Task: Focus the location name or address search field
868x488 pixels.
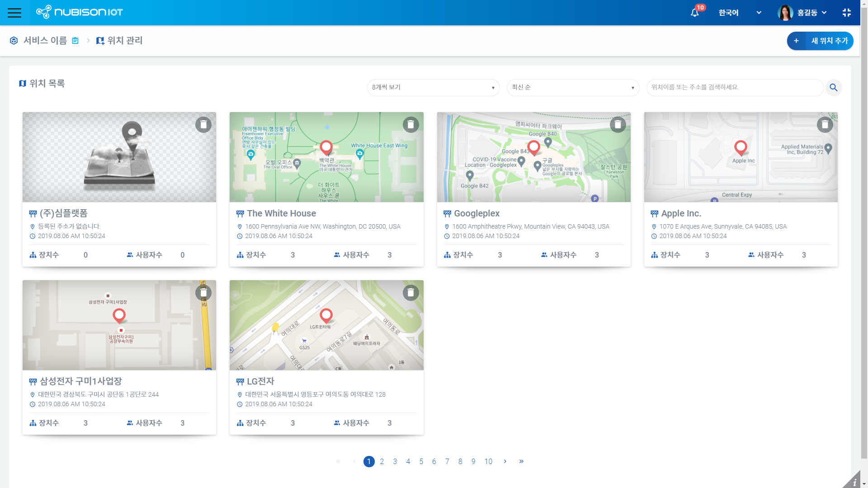Action: [735, 87]
